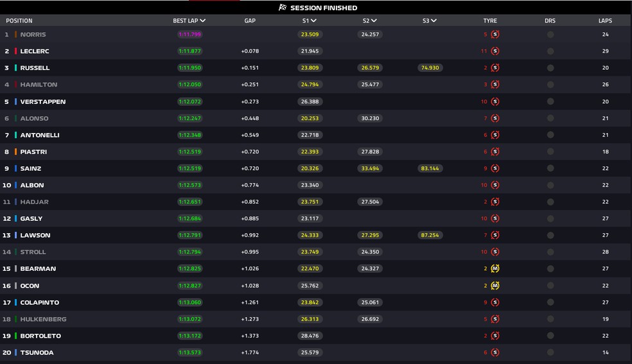This screenshot has width=632, height=364.
Task: Click Albon's soft tyre icon
Action: tap(495, 185)
